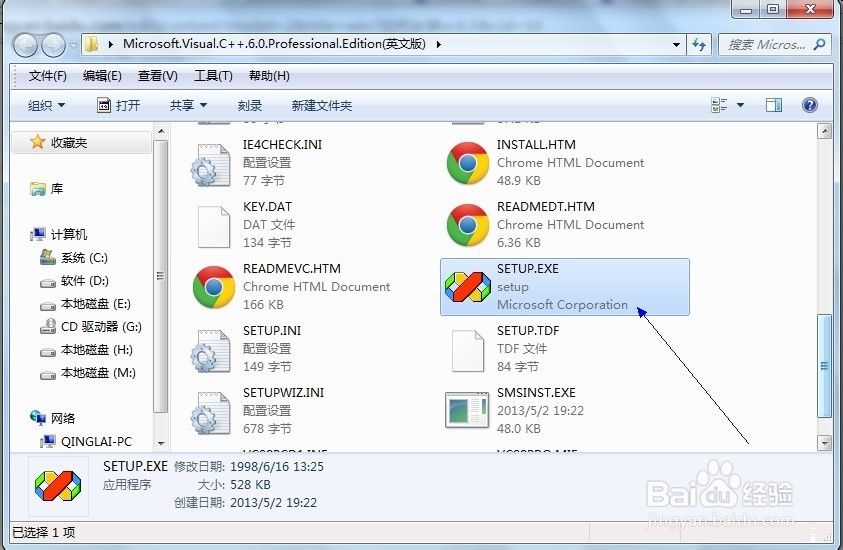The image size is (843, 550).
Task: Click the Forward navigation arrow
Action: point(53,45)
